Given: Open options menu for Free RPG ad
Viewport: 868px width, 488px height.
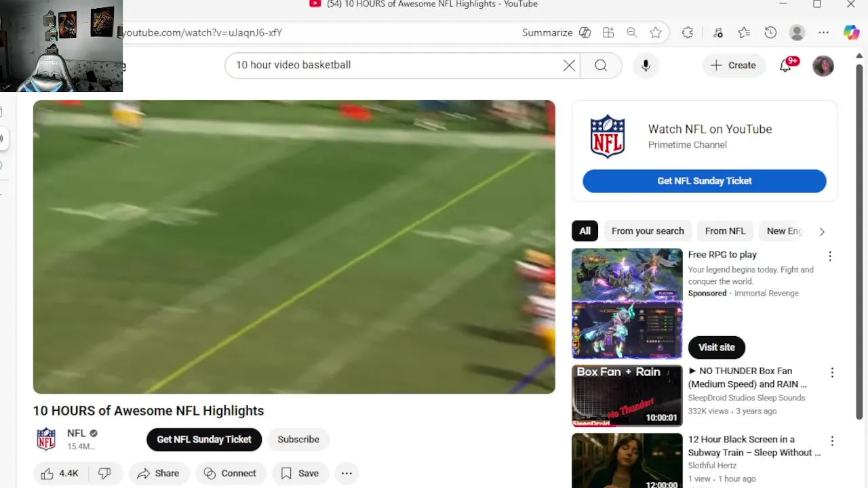Looking at the screenshot, I should coord(830,256).
